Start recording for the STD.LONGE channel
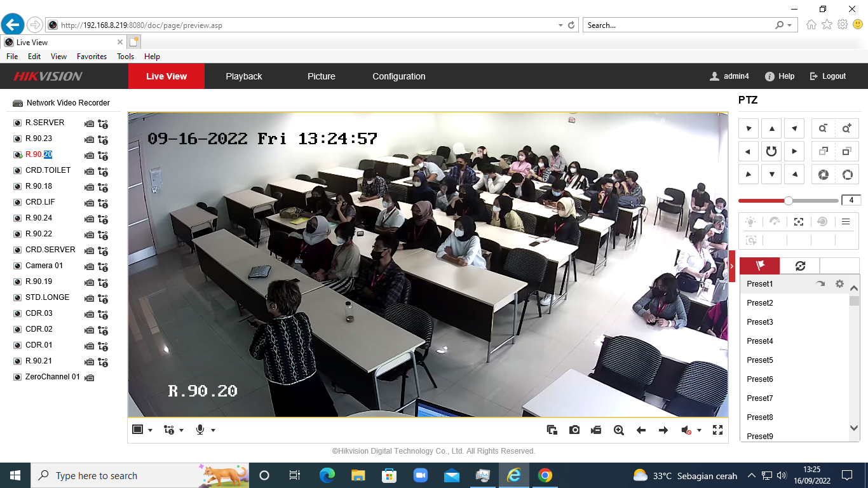Image resolution: width=868 pixels, height=488 pixels. (90, 299)
